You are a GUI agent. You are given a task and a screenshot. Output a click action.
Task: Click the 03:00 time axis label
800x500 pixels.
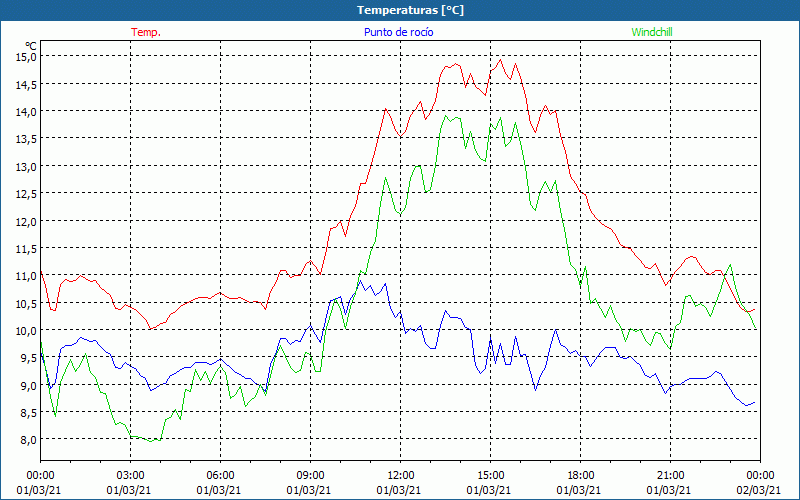(130, 476)
